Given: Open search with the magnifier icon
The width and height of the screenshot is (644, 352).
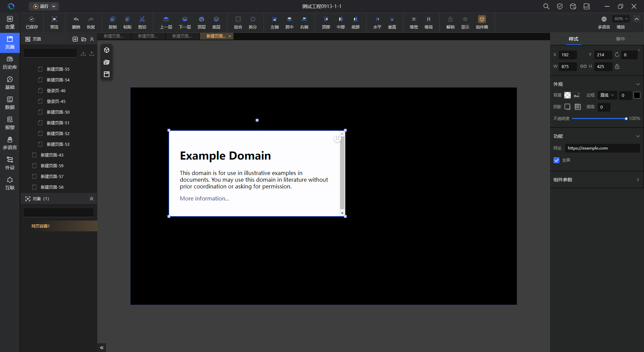Looking at the screenshot, I should pyautogui.click(x=546, y=6).
